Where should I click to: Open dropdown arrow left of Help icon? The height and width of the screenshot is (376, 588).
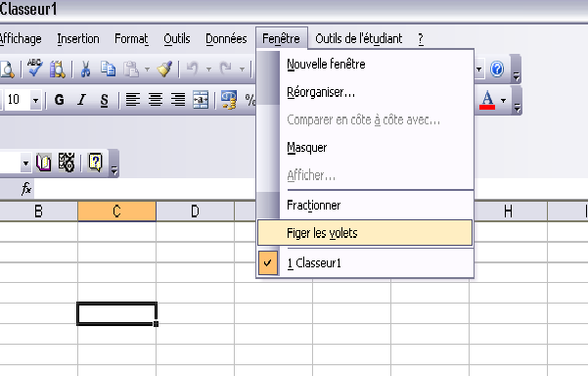(478, 70)
